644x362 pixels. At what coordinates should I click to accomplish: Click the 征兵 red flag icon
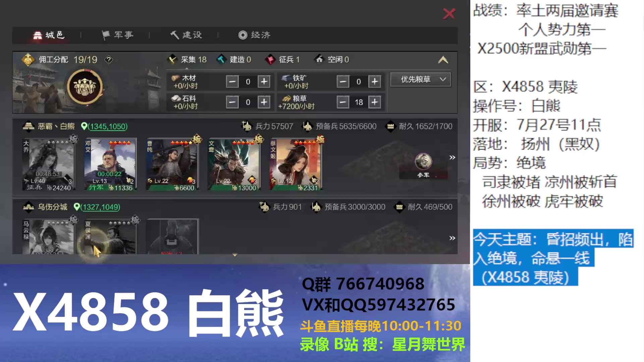click(270, 60)
